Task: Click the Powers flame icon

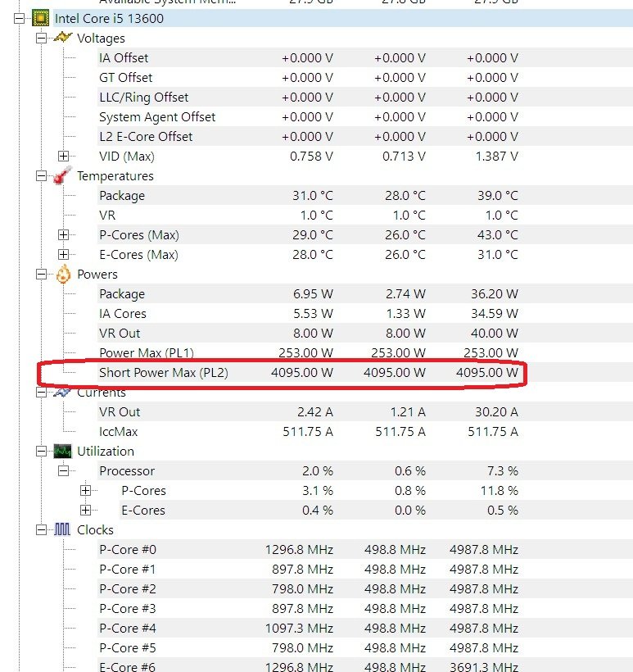Action: click(63, 275)
